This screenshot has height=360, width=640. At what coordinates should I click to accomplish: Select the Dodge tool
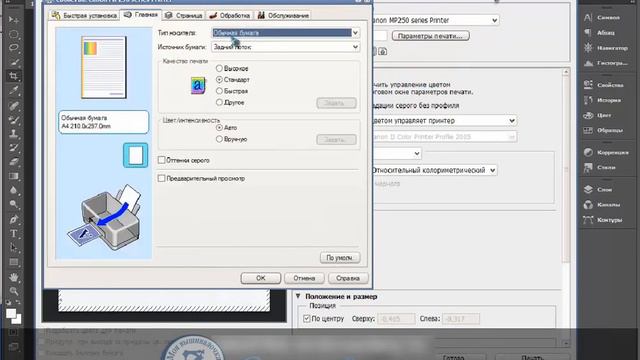(13, 204)
